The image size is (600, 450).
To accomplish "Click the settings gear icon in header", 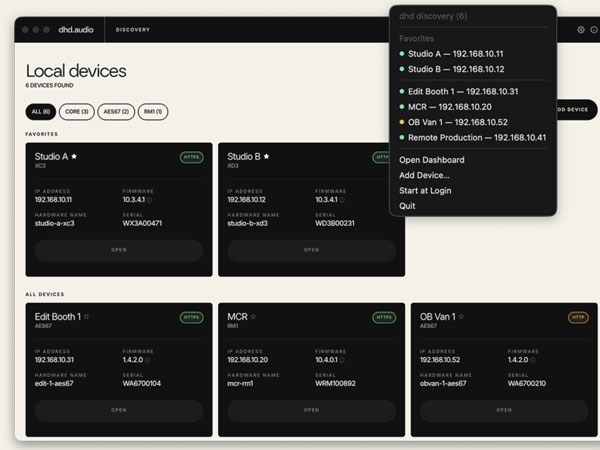I will click(580, 29).
